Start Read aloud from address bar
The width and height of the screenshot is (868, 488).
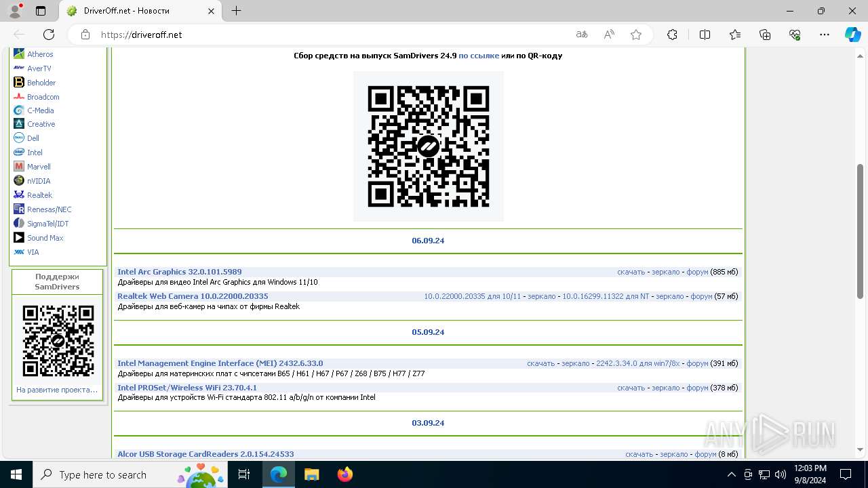click(609, 35)
